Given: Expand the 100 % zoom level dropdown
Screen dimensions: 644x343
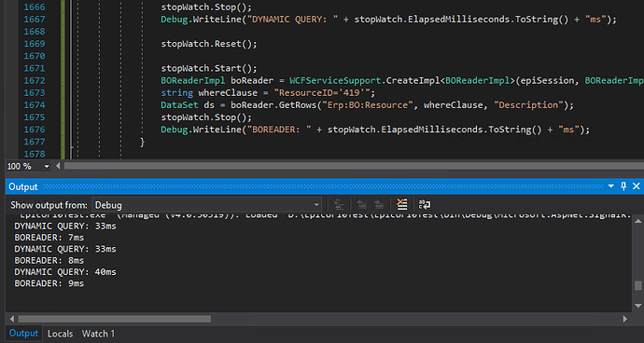Looking at the screenshot, I should point(47,167).
